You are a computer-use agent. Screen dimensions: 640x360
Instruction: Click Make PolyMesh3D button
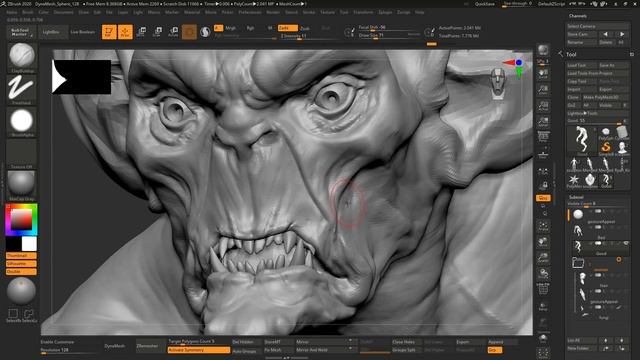606,98
